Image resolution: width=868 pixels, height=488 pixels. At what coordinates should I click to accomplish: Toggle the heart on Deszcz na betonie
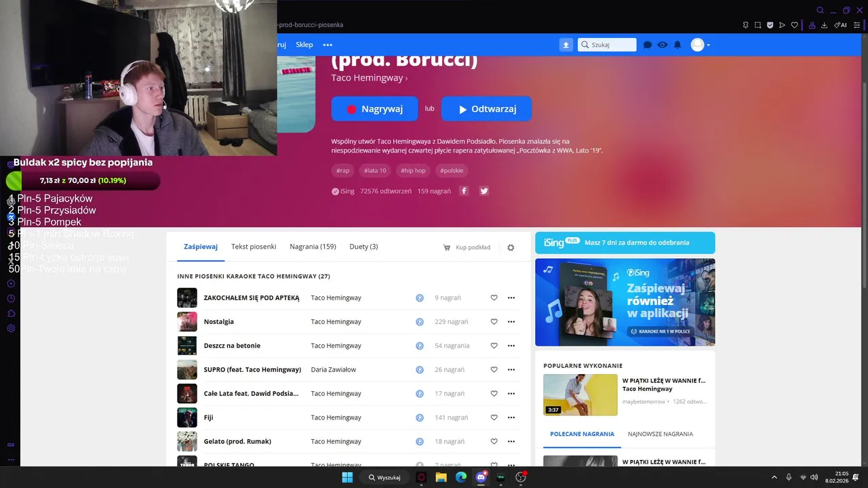click(494, 346)
